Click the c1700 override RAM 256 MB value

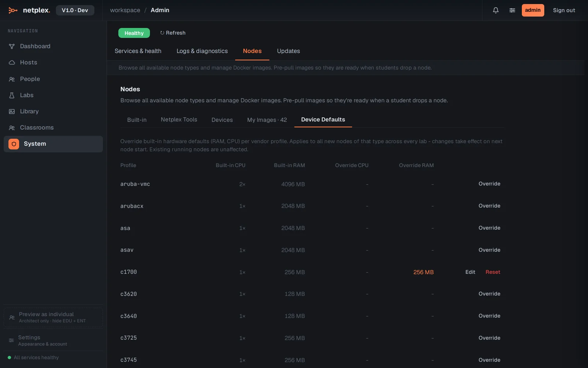pos(423,272)
